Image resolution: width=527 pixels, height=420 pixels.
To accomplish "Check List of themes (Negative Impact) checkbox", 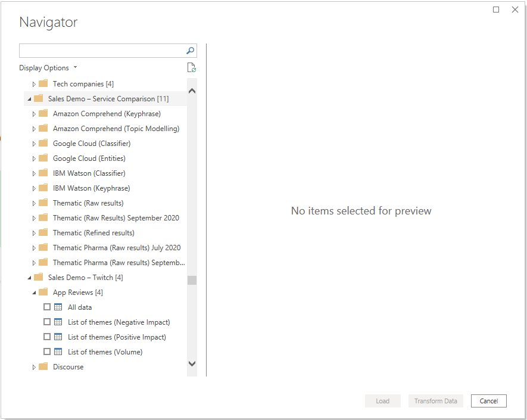I will (47, 322).
